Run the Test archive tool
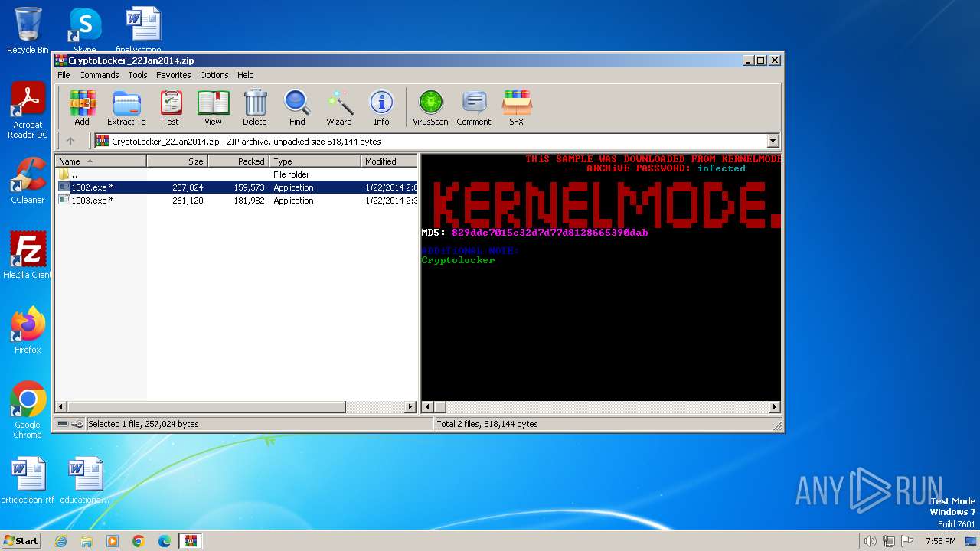The width and height of the screenshot is (980, 551). click(x=171, y=107)
